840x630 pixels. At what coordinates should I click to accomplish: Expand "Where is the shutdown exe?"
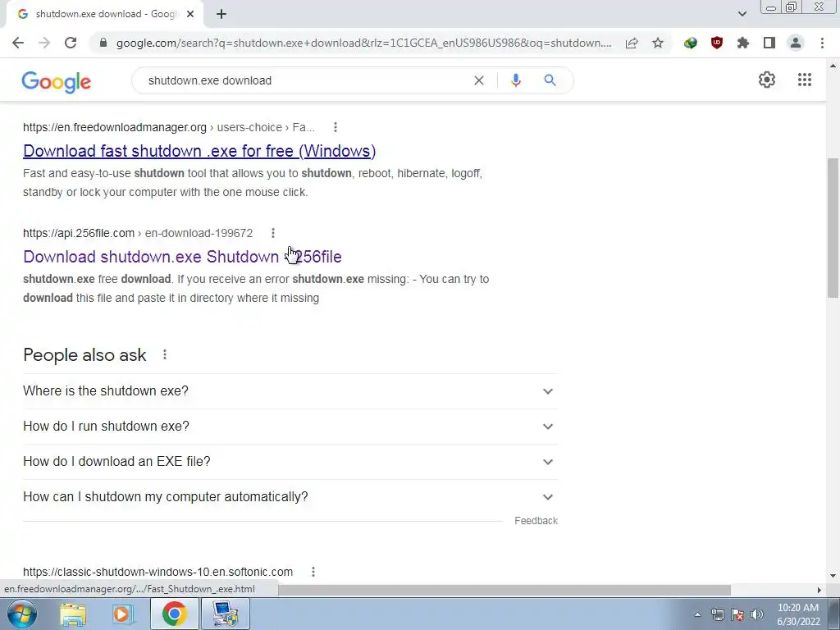pyautogui.click(x=290, y=391)
